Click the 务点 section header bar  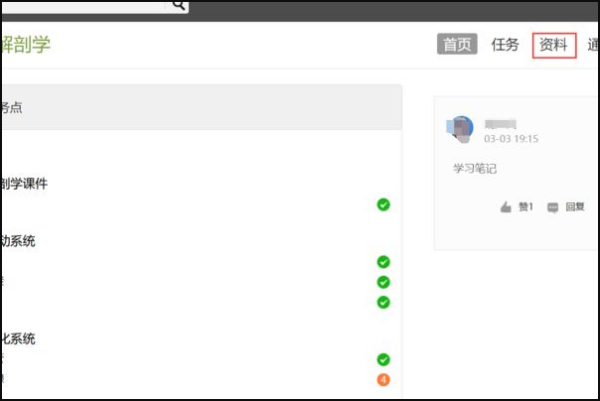coord(202,107)
